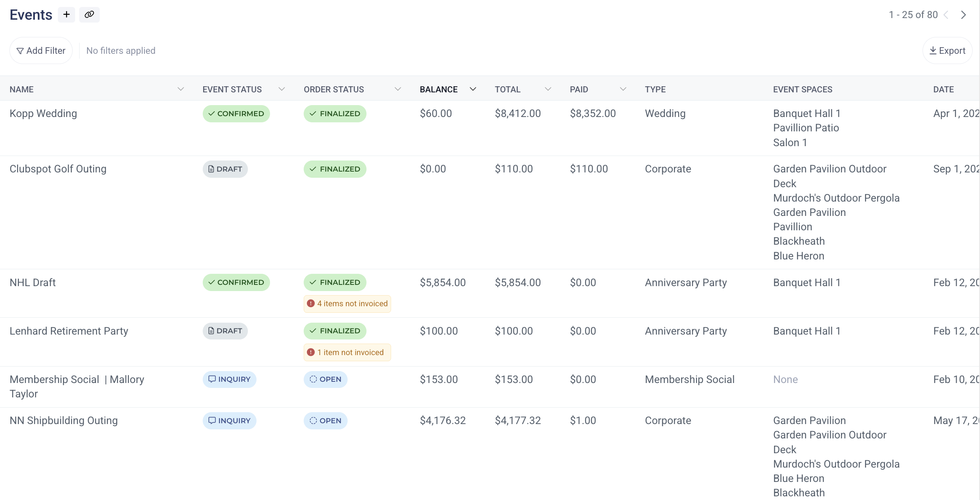Expand the Event Status column chevron
Viewport: 980px width, 500px height.
pos(282,89)
